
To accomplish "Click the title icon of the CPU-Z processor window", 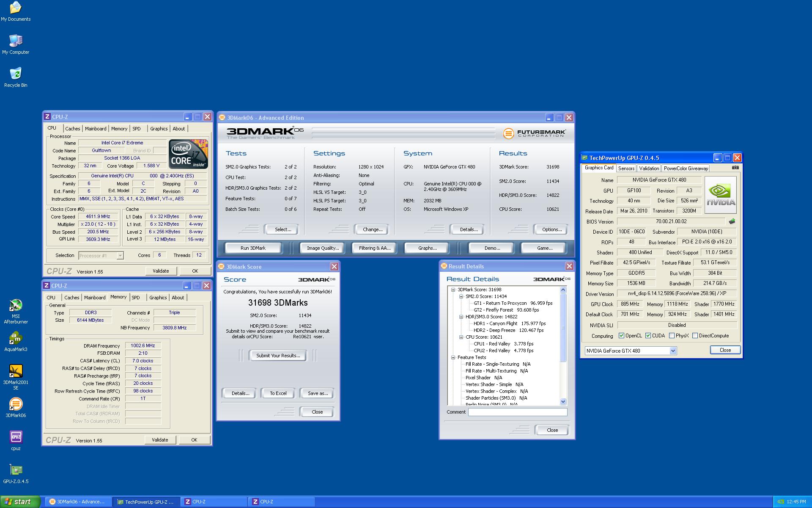I will (47, 117).
